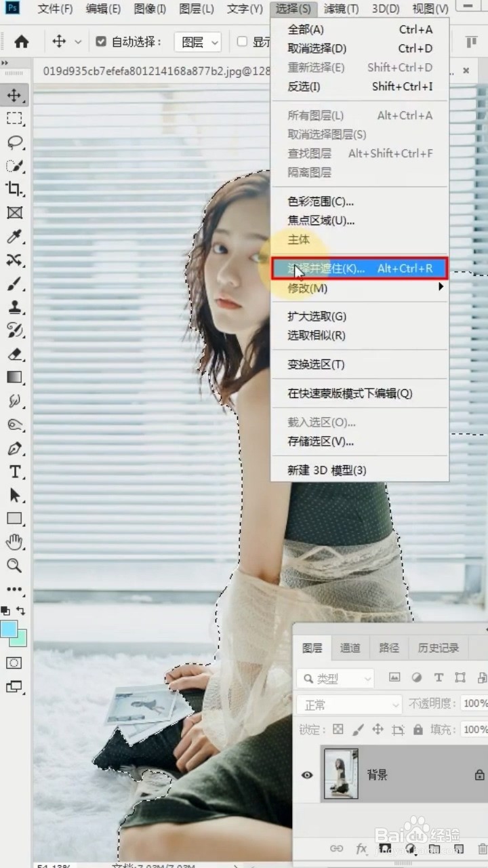Select the Horizontal Type tool
This screenshot has width=488, height=868.
pyautogui.click(x=14, y=471)
